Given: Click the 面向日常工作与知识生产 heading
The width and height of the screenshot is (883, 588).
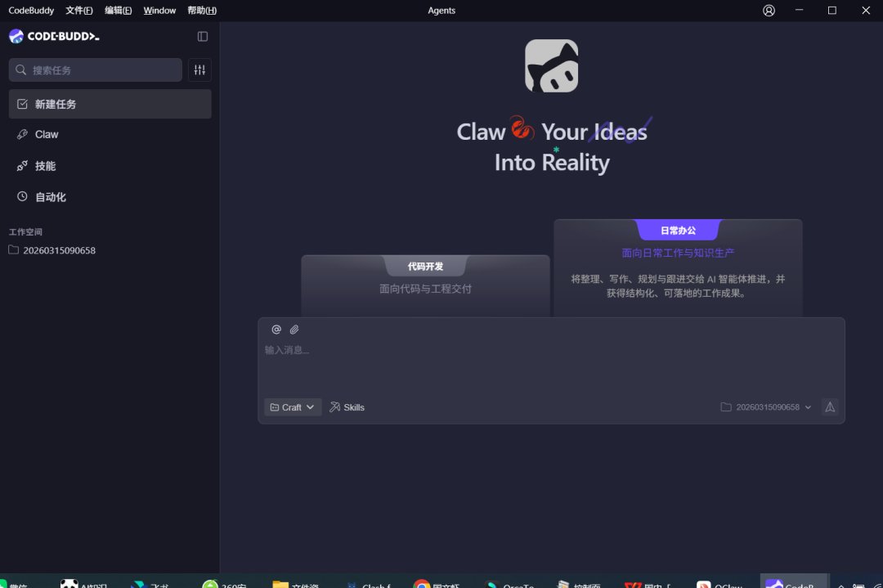Looking at the screenshot, I should 678,253.
